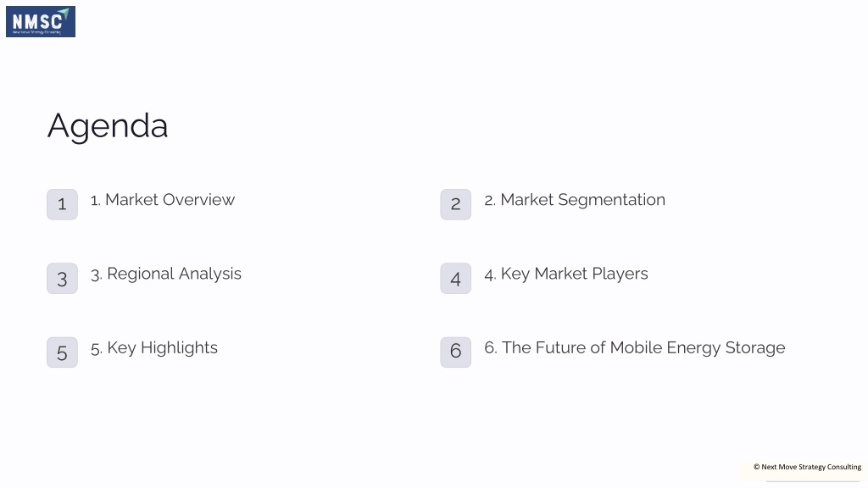The height and width of the screenshot is (488, 868).
Task: Go to Regional Analysis section
Action: coord(166,274)
